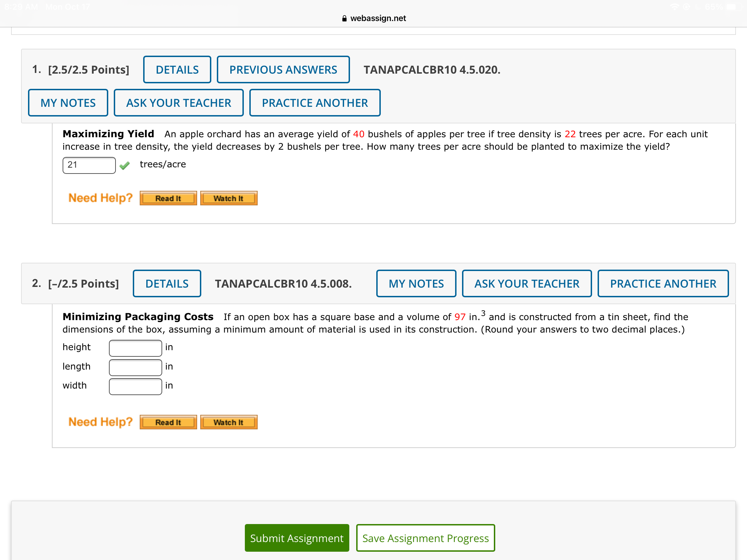
Task: Click ASK YOUR TEACHER for question 2
Action: (x=527, y=283)
